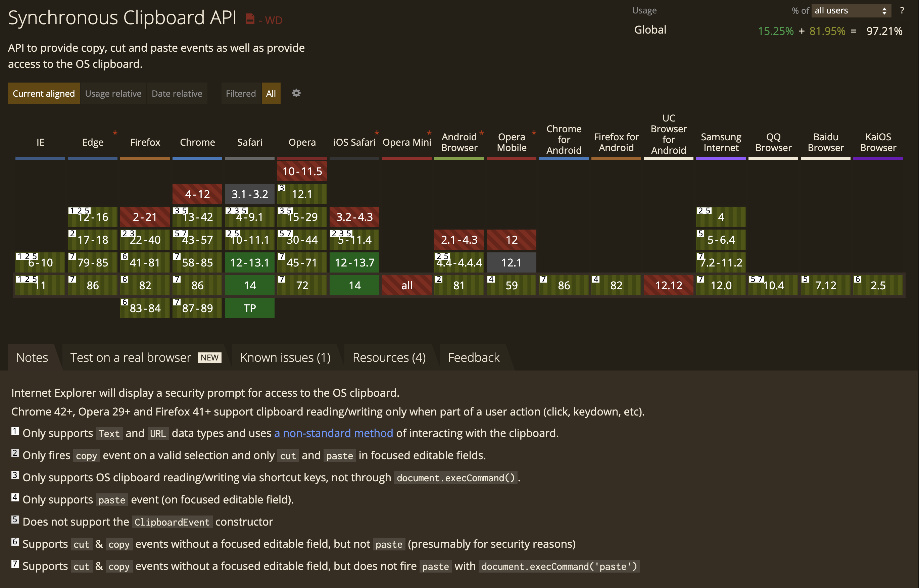Enable the Filtered browsers view

pyautogui.click(x=241, y=94)
